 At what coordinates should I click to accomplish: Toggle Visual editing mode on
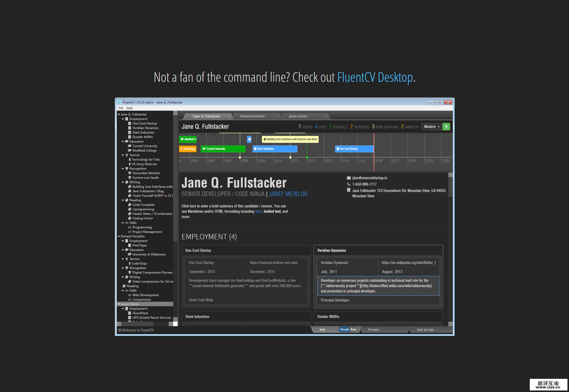345,329
